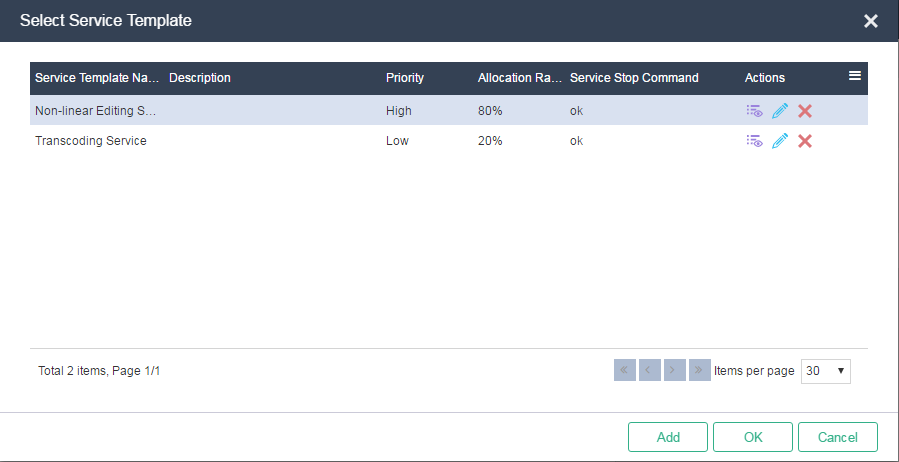Image resolution: width=899 pixels, height=462 pixels.
Task: Go to the next page
Action: (x=675, y=370)
